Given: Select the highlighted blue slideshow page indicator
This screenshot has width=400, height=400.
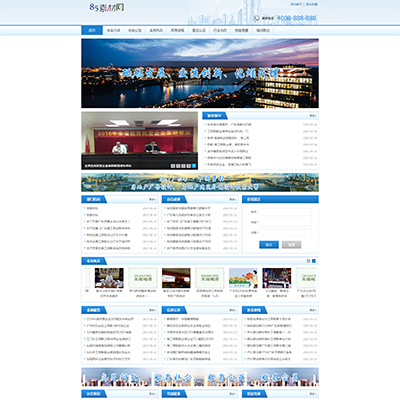Looking at the screenshot, I should pos(194,166).
